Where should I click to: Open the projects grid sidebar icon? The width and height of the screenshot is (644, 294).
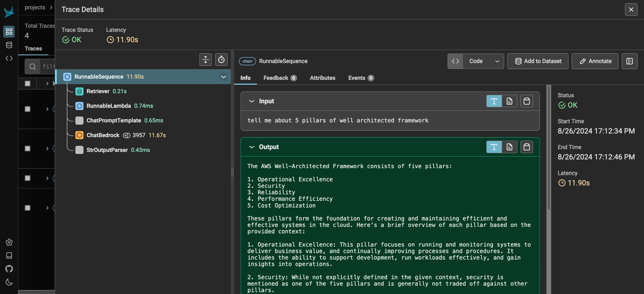pyautogui.click(x=9, y=32)
